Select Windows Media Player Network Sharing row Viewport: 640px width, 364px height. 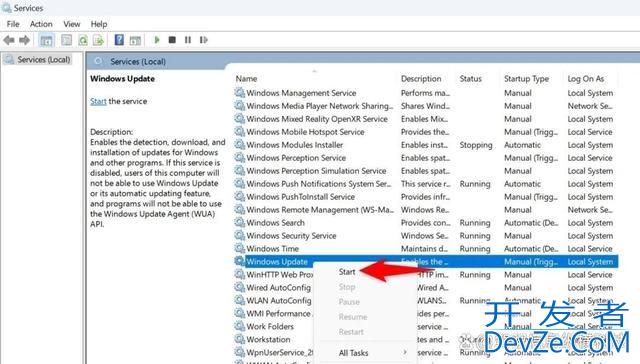point(426,106)
